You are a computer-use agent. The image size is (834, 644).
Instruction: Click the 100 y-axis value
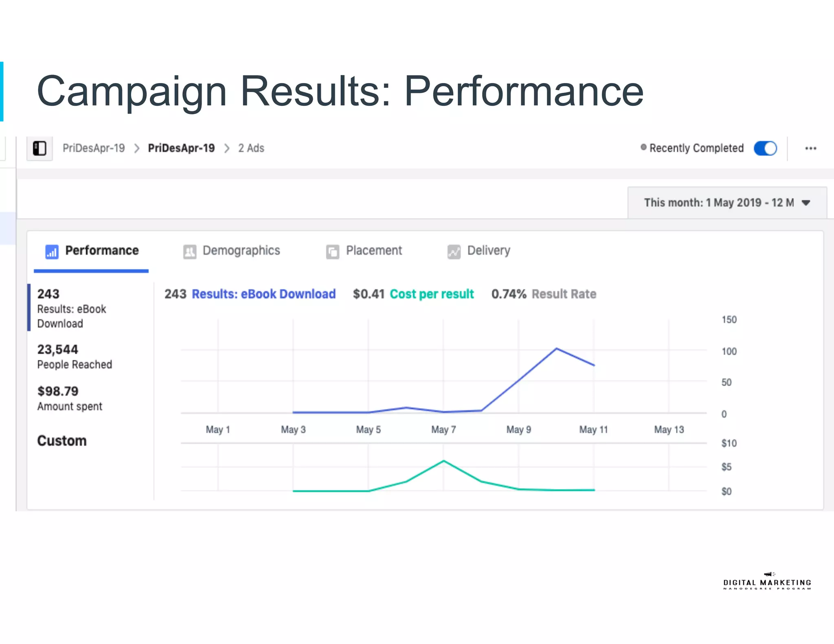click(x=729, y=351)
